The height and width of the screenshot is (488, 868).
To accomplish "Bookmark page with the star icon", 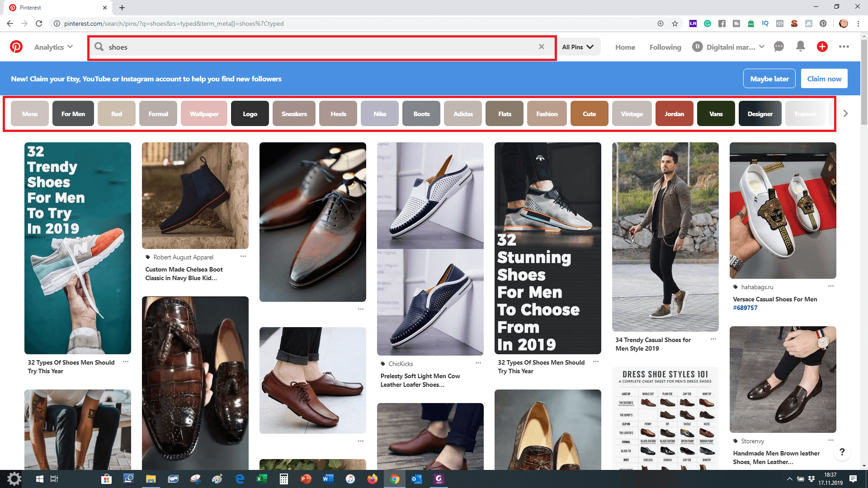I will click(675, 23).
